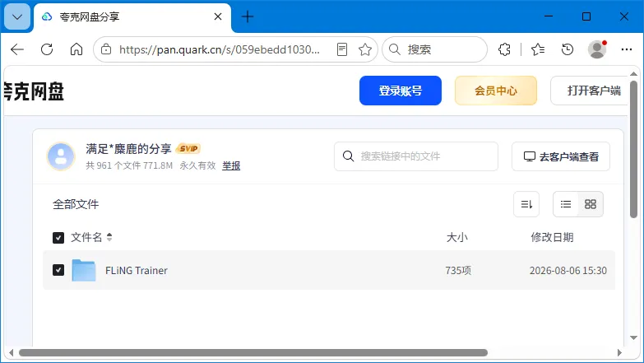Click the vertical scrollbar thumb
This screenshot has width=644, height=363.
pos(634,149)
